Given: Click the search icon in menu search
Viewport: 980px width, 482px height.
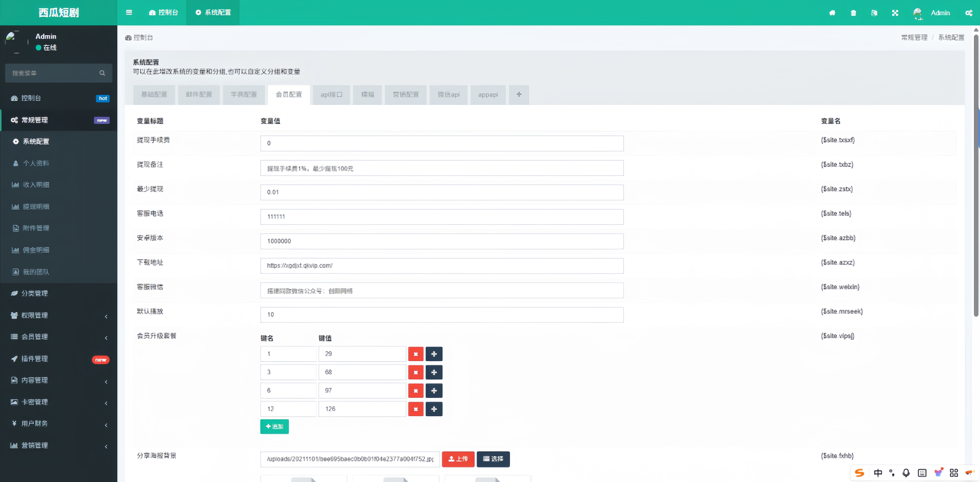Looking at the screenshot, I should tap(102, 73).
